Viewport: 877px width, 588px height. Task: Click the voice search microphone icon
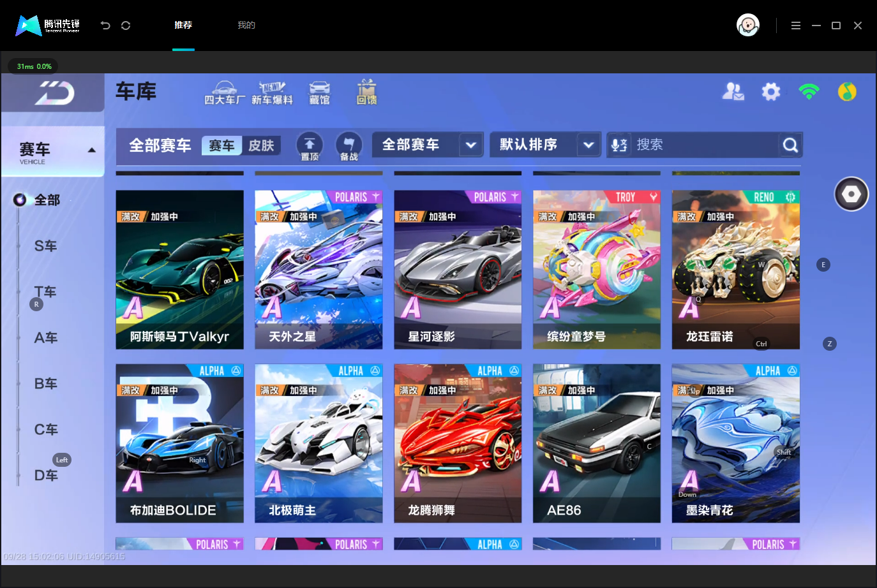point(618,145)
